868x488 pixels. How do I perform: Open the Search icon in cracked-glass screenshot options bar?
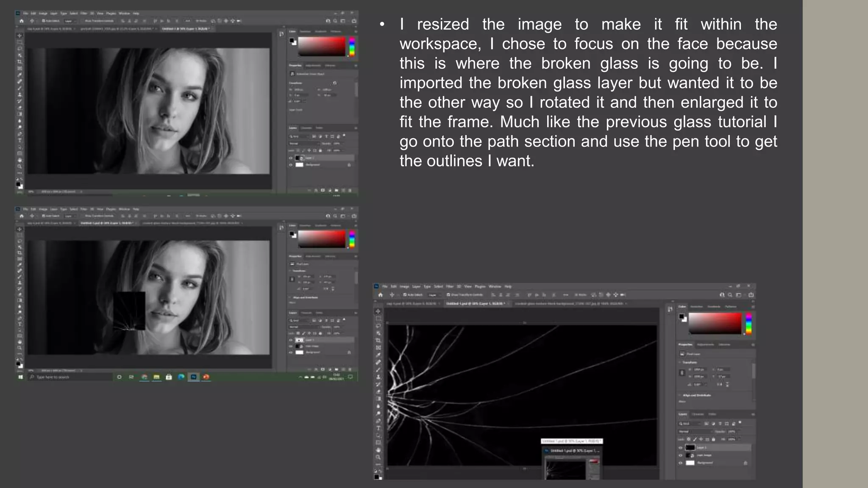pos(730,295)
